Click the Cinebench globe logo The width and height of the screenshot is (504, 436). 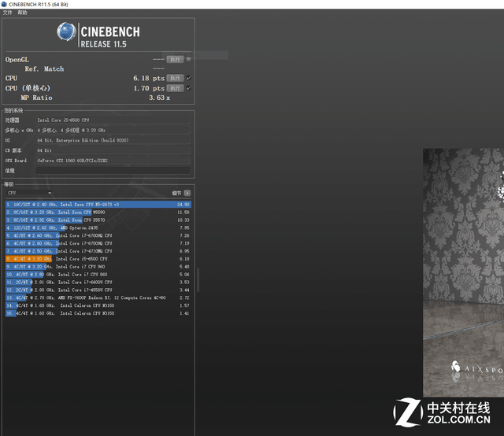pyautogui.click(x=67, y=33)
